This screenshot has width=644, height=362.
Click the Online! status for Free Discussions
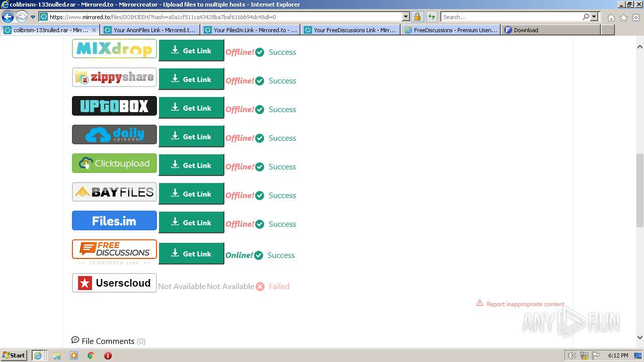coord(239,255)
